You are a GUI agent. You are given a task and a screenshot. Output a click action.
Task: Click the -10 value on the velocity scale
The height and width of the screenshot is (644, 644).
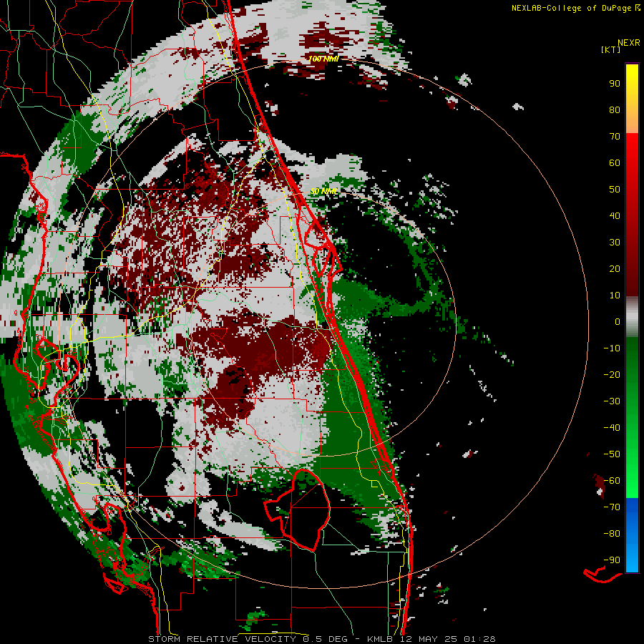click(612, 348)
